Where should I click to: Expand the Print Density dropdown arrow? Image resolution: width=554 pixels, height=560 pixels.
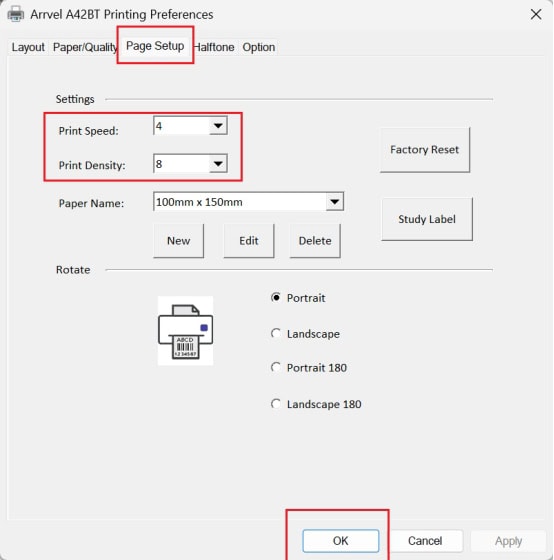(x=218, y=164)
